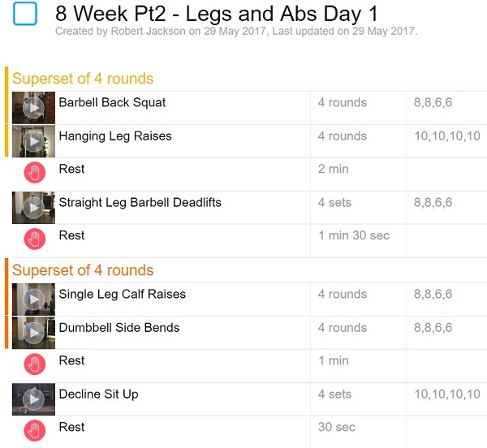Viewport: 487px width, 448px height.
Task: Select the first yellow Superset of 4 rounds header
Action: [x=83, y=79]
